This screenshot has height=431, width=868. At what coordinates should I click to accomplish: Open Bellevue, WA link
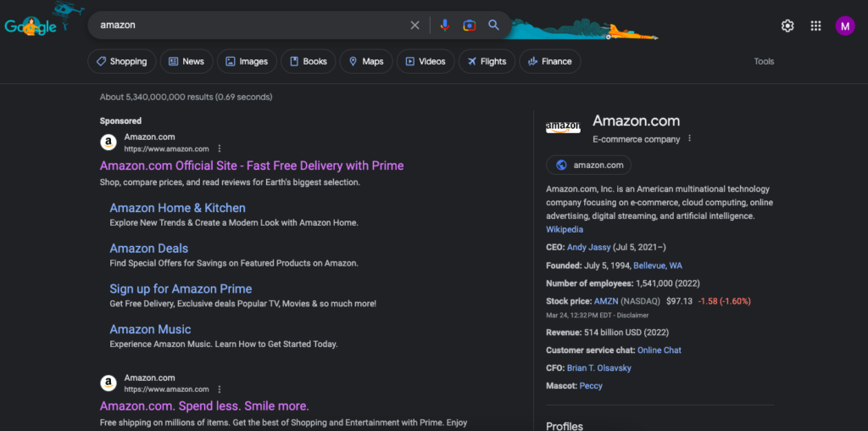coord(658,266)
